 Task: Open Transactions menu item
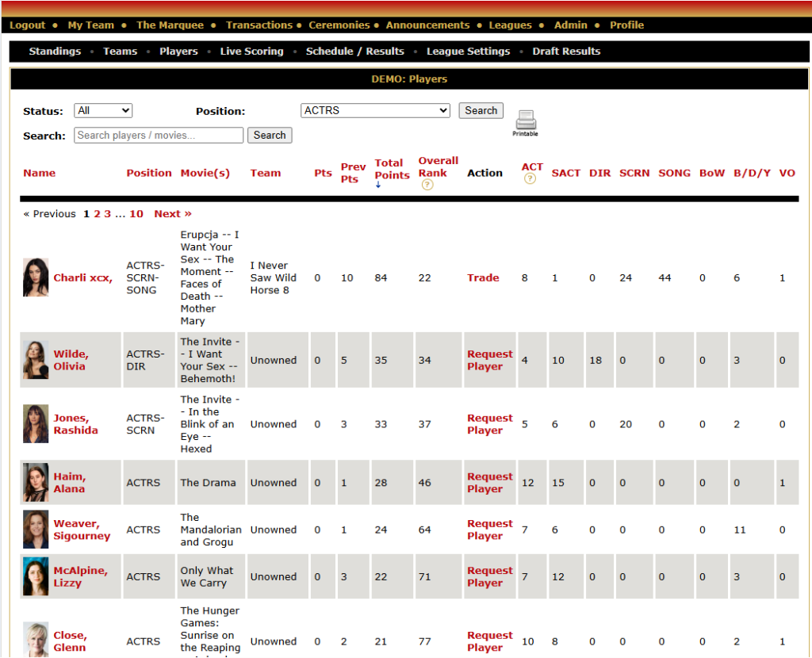(259, 25)
